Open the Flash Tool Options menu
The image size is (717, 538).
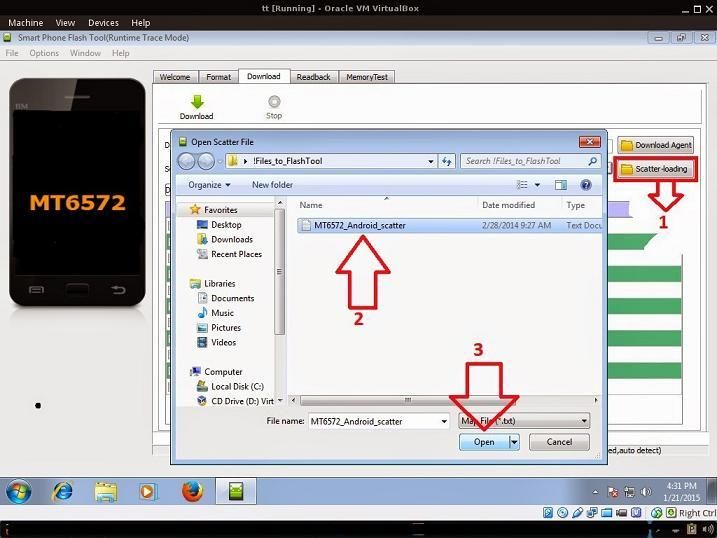pyautogui.click(x=44, y=53)
